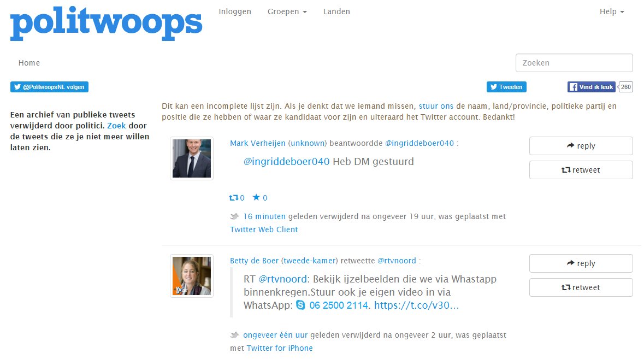
Task: Expand the Help dropdown menu
Action: click(x=612, y=11)
